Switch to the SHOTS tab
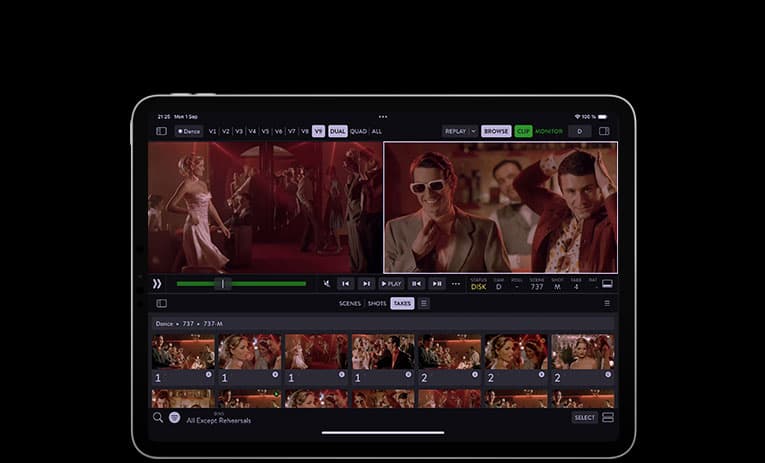The width and height of the screenshot is (765, 463). tap(377, 303)
